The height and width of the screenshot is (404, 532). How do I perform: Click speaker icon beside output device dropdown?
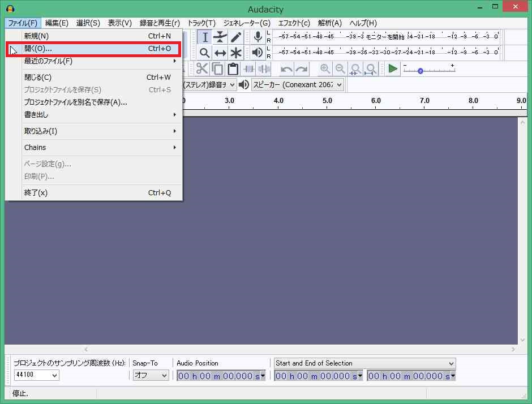pyautogui.click(x=243, y=84)
